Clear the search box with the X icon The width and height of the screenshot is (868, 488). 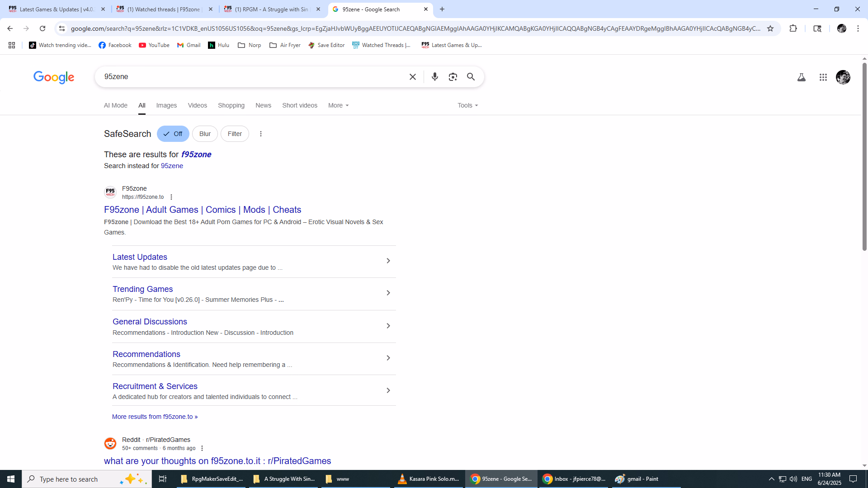point(412,77)
